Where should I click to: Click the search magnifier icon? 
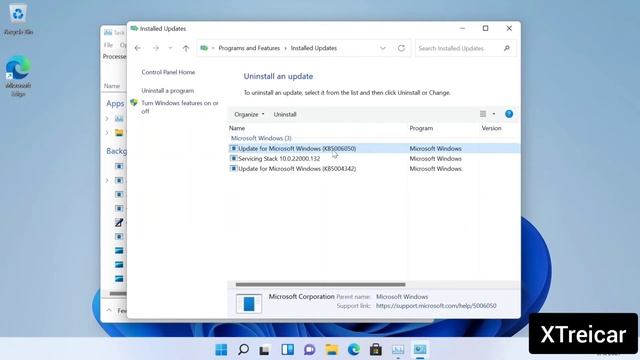(x=507, y=48)
